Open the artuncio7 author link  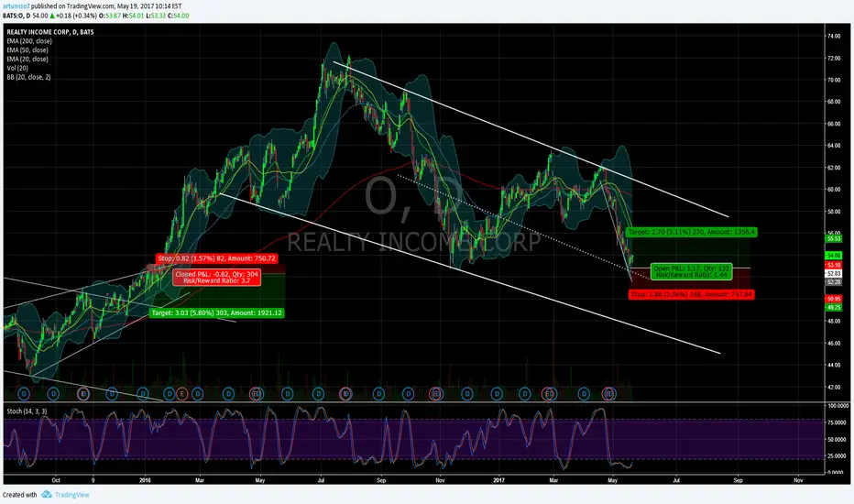[16, 6]
